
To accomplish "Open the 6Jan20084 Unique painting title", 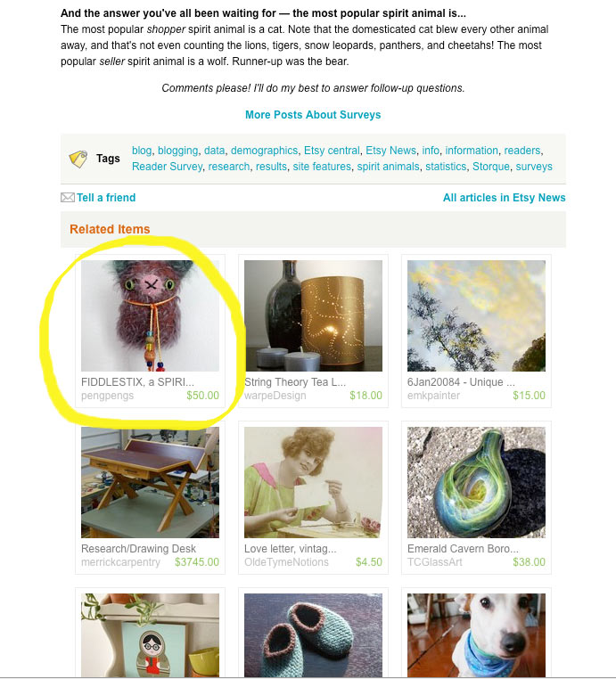I will click(x=461, y=382).
